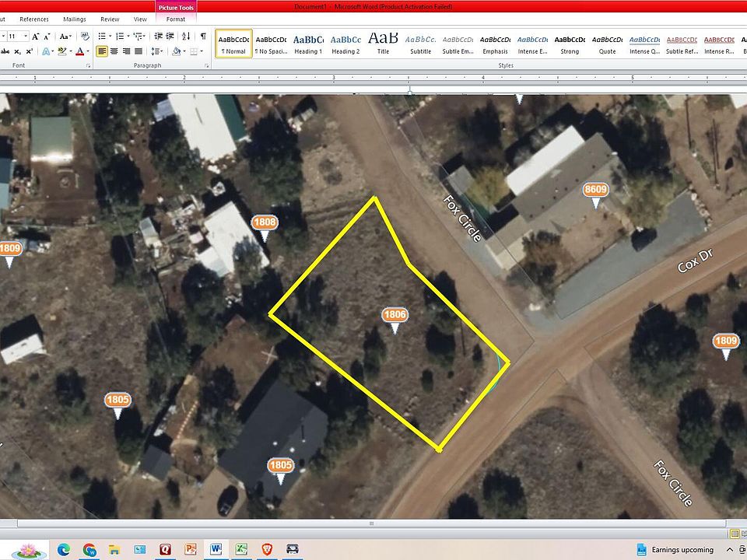Click the Clear Formatting icon
The height and width of the screenshot is (560, 747).
(x=85, y=37)
